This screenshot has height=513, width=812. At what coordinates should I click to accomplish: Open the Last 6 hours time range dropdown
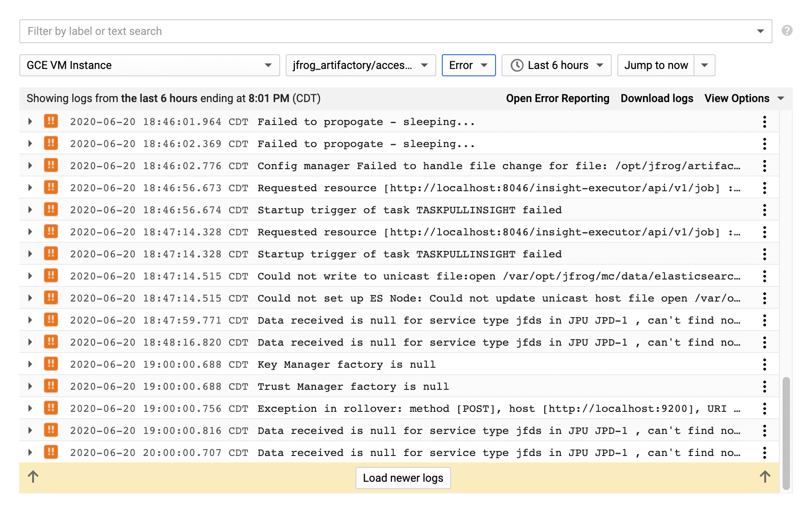(x=556, y=65)
